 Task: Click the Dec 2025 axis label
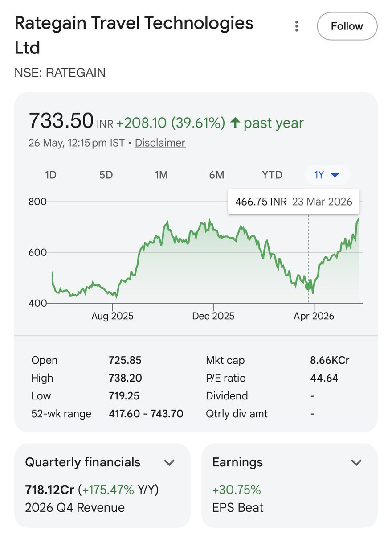click(213, 316)
